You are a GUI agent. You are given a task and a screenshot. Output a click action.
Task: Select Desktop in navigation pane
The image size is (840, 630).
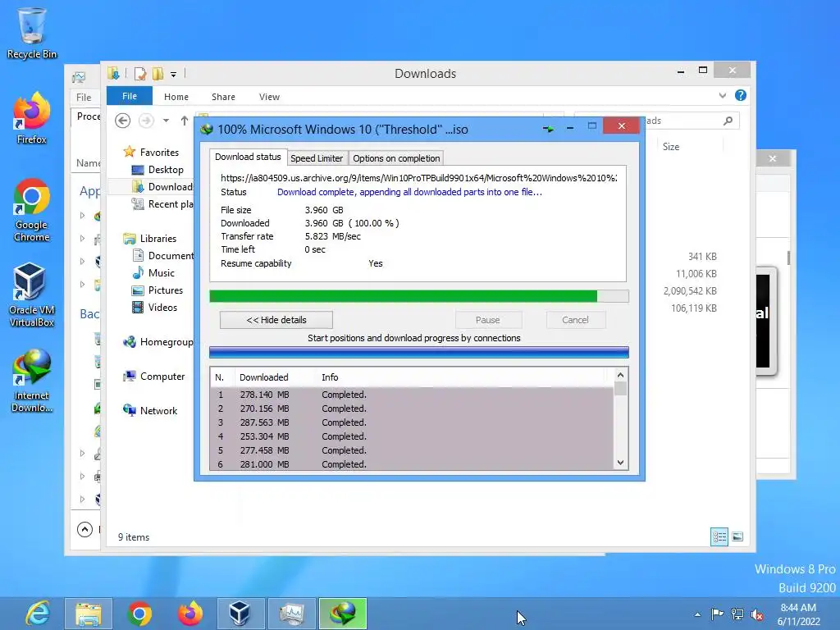coord(158,169)
